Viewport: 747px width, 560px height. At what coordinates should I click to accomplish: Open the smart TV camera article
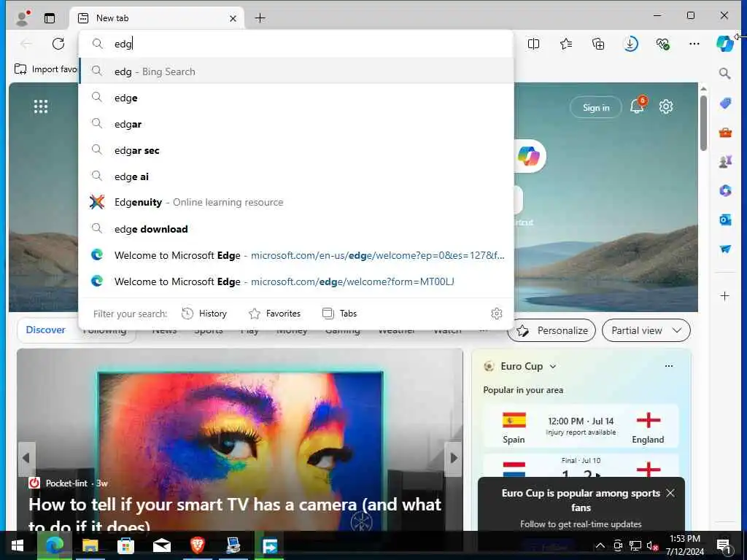(236, 516)
